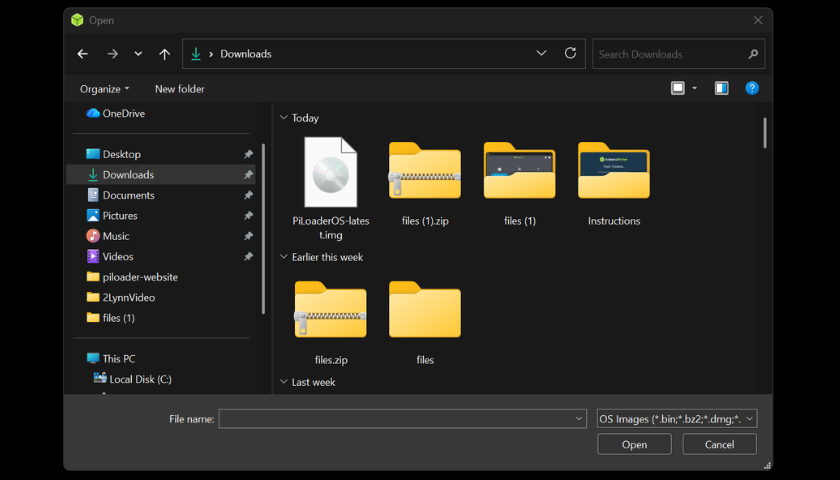Collapse the Last week group
This screenshot has height=480, width=840.
point(284,381)
